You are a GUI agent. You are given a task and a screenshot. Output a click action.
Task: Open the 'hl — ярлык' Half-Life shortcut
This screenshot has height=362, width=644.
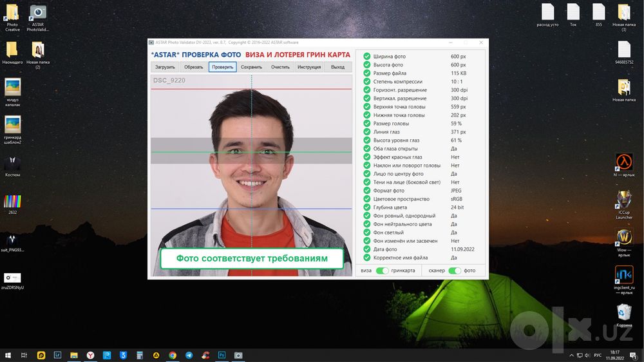coord(624,165)
